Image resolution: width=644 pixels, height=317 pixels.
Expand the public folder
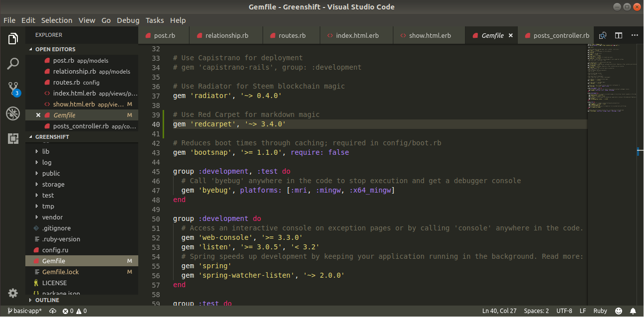(x=51, y=173)
